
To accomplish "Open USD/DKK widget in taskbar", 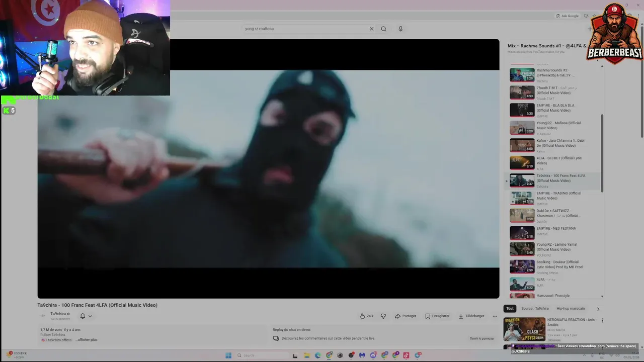I will pos(16,355).
